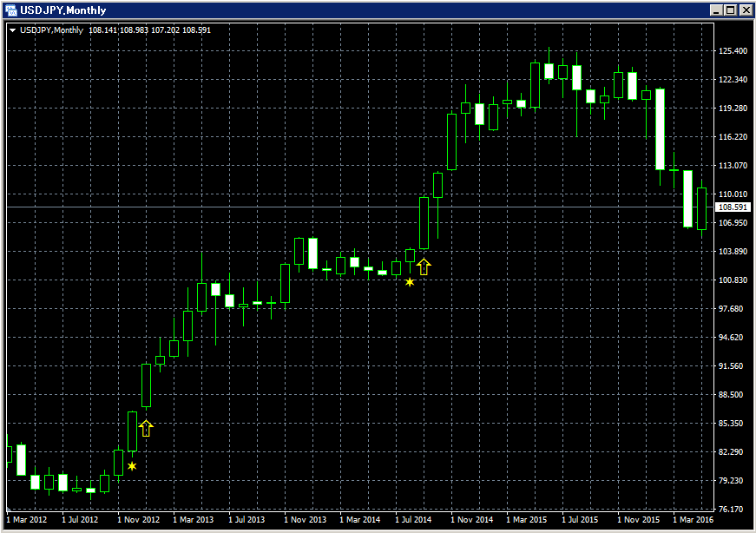Click the 85.350 price axis label
This screenshot has width=756, height=533.
pos(731,424)
